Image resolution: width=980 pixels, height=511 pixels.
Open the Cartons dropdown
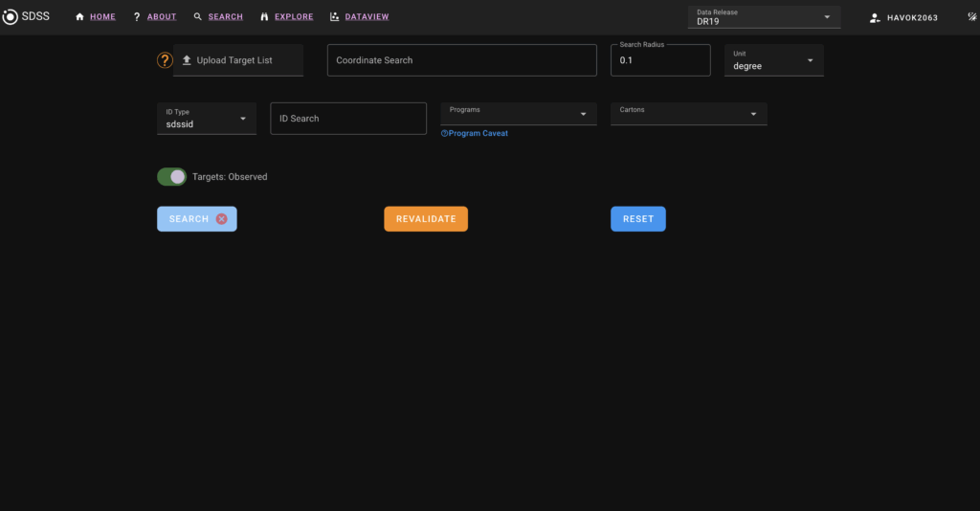[688, 114]
